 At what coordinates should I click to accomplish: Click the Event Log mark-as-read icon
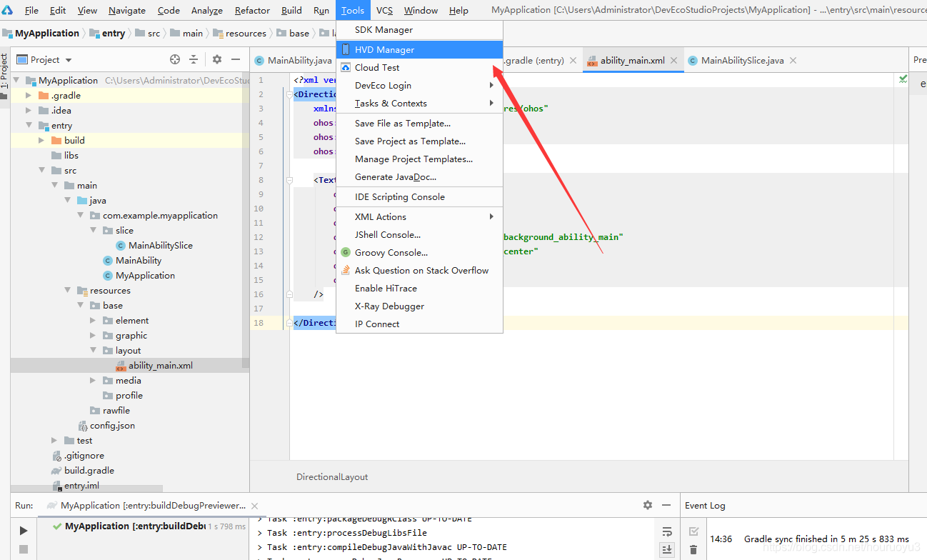point(693,531)
